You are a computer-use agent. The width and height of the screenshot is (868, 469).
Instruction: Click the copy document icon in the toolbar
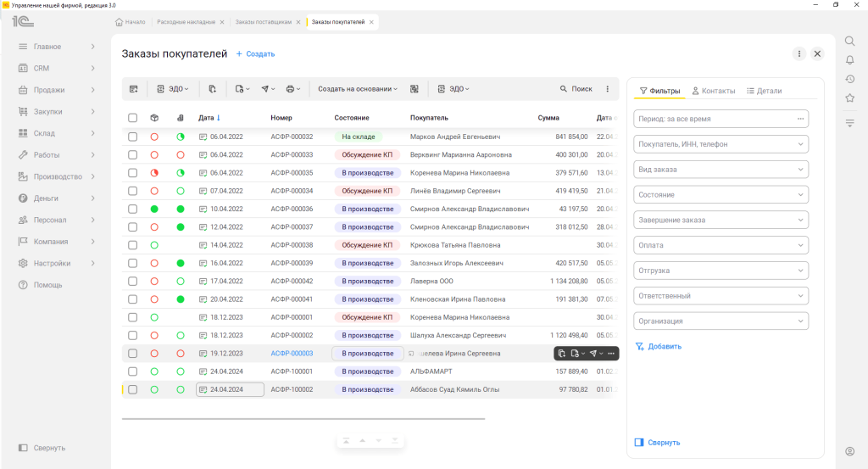click(213, 88)
